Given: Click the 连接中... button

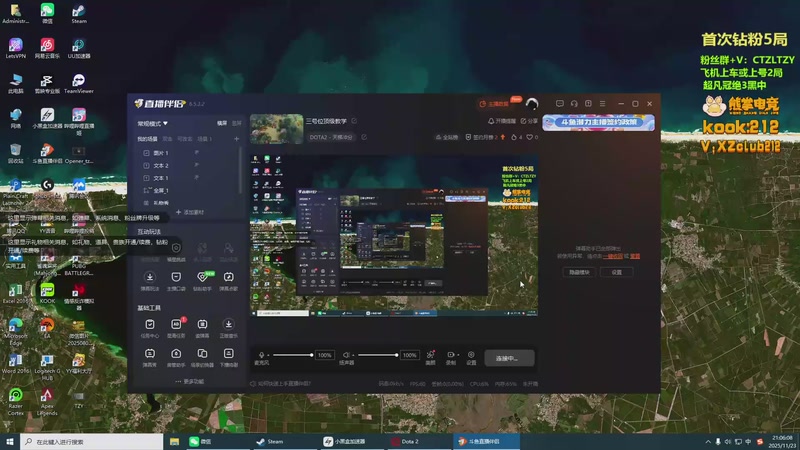Looking at the screenshot, I should pos(509,358).
